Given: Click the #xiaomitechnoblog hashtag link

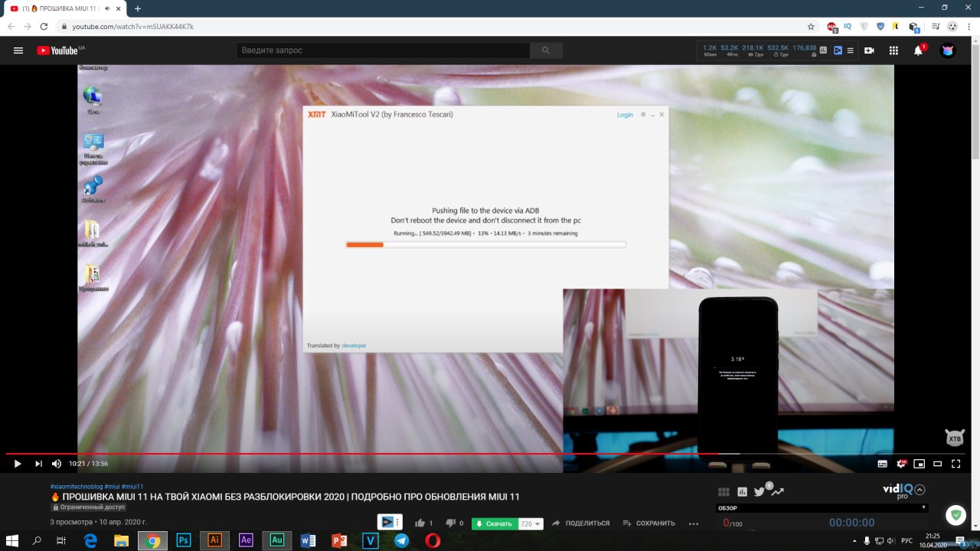Looking at the screenshot, I should pos(76,487).
